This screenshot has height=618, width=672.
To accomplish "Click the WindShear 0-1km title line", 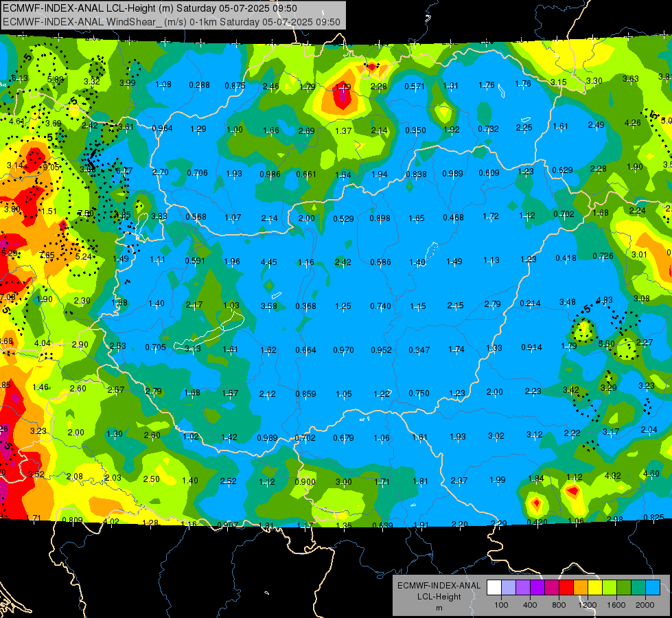I will click(172, 22).
